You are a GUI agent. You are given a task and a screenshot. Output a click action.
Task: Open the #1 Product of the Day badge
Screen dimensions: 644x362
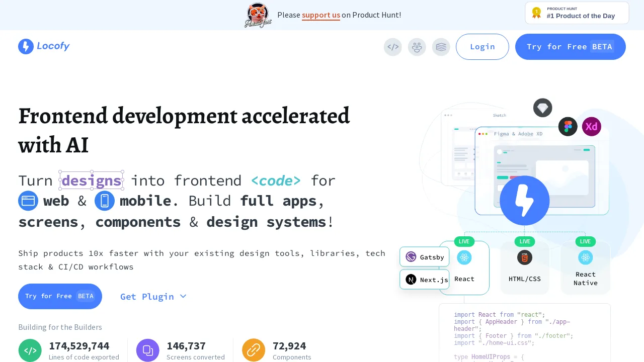(577, 13)
